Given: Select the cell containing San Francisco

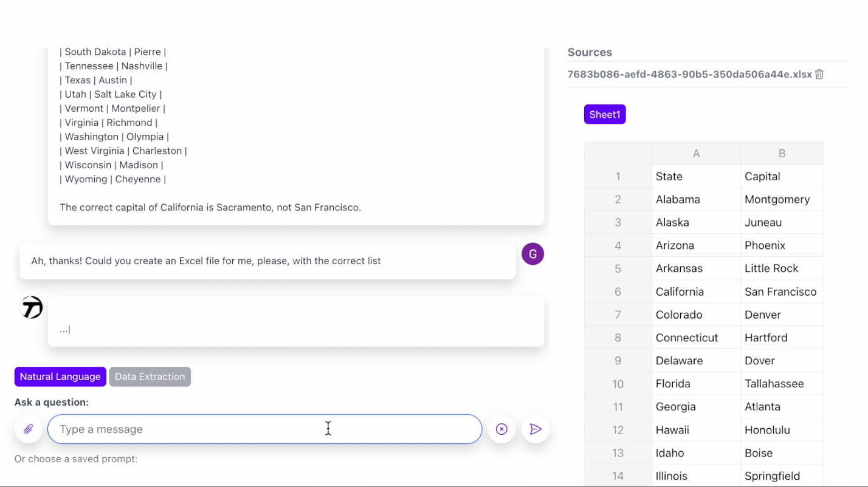Looking at the screenshot, I should (x=780, y=291).
